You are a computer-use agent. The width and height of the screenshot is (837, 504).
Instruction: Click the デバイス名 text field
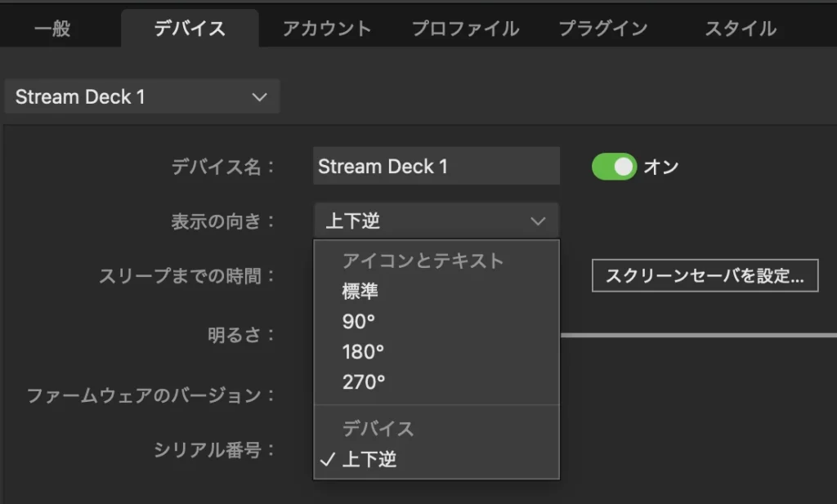(x=436, y=166)
